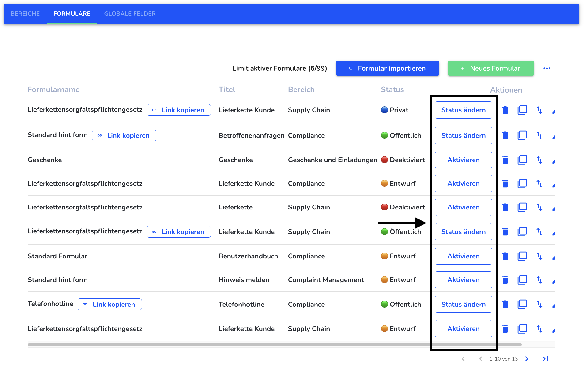
Task: Copy link of first Standard hint form
Action: (124, 135)
